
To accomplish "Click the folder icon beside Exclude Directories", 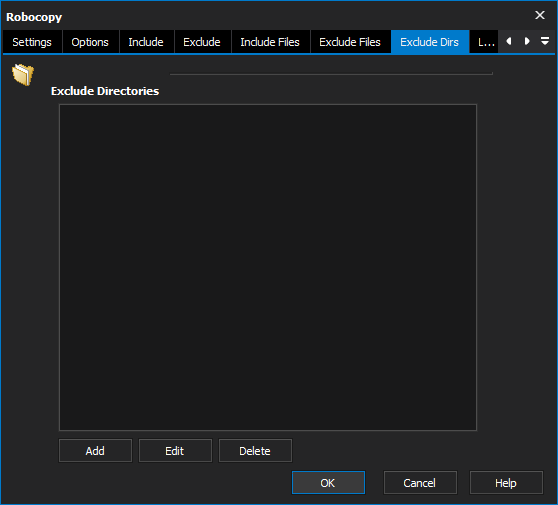I will 23,74.
